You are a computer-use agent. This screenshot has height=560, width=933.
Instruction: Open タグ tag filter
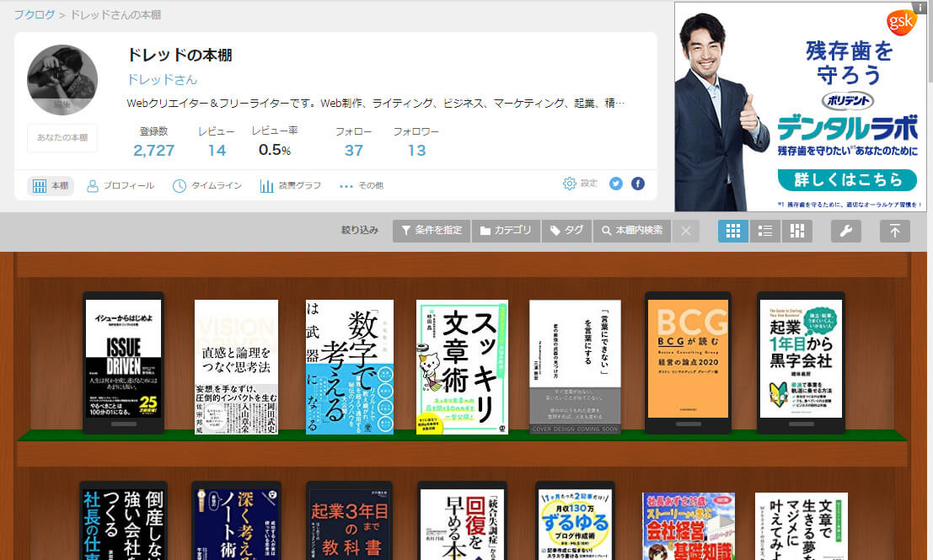point(566,231)
